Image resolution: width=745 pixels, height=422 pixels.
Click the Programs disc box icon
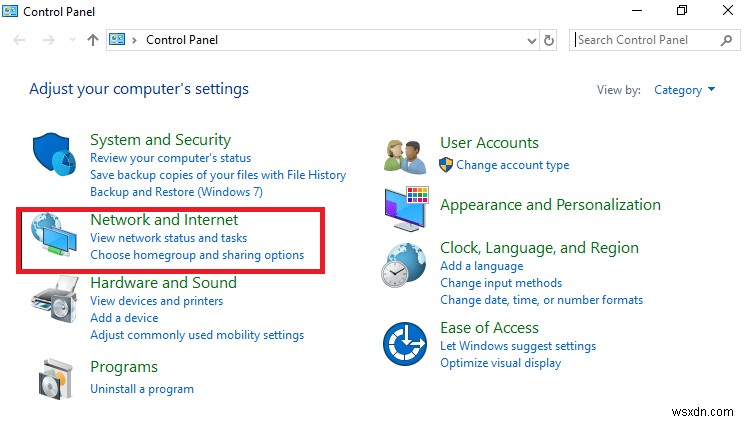[x=54, y=377]
